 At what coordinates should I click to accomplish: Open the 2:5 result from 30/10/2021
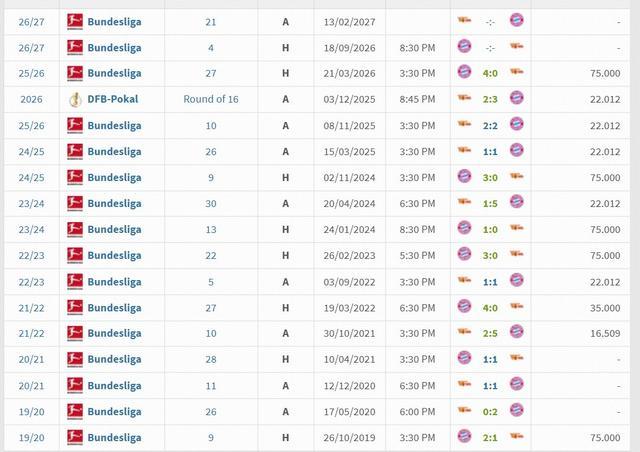click(490, 334)
